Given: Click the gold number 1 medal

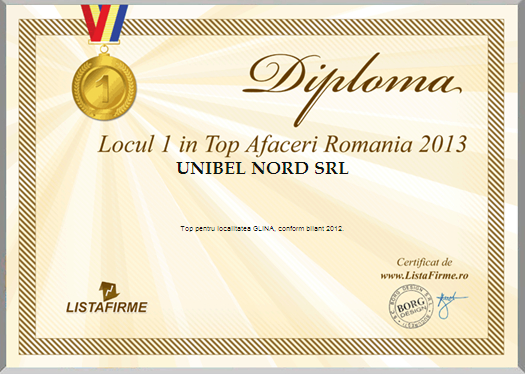Looking at the screenshot, I should point(104,87).
